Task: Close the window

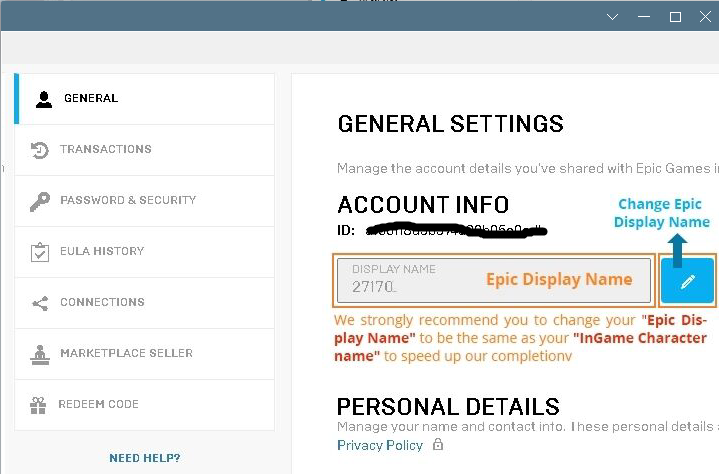Action: pyautogui.click(x=705, y=17)
